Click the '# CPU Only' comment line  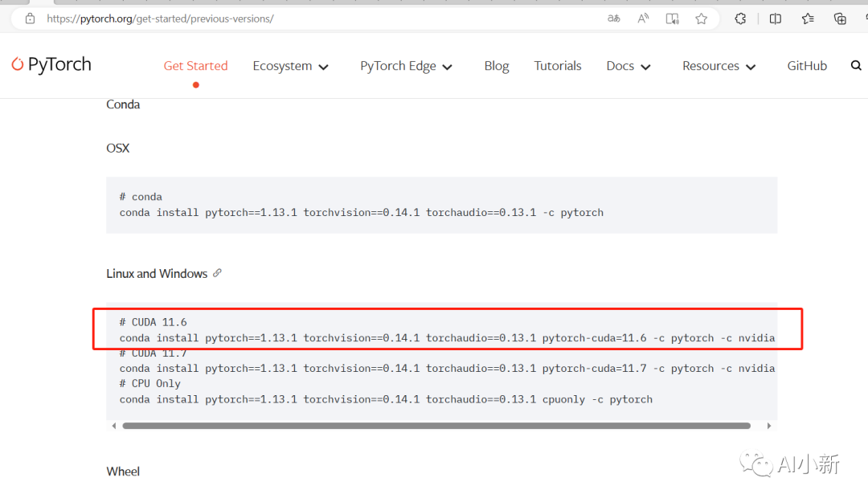pos(150,384)
